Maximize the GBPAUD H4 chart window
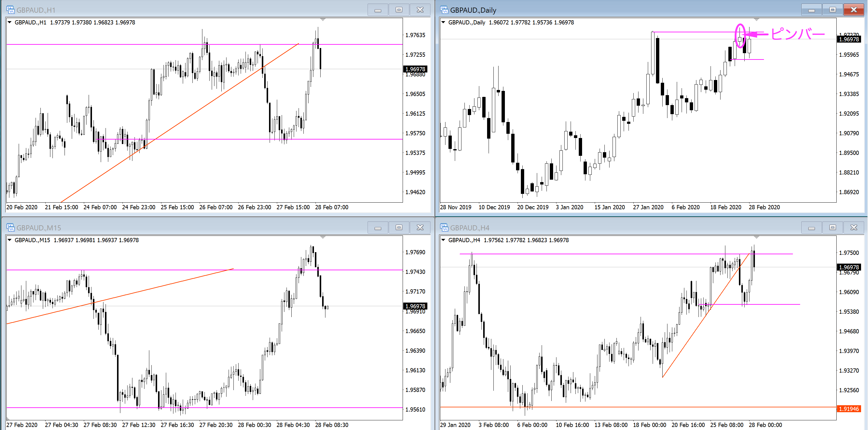868x430 pixels. 833,228
